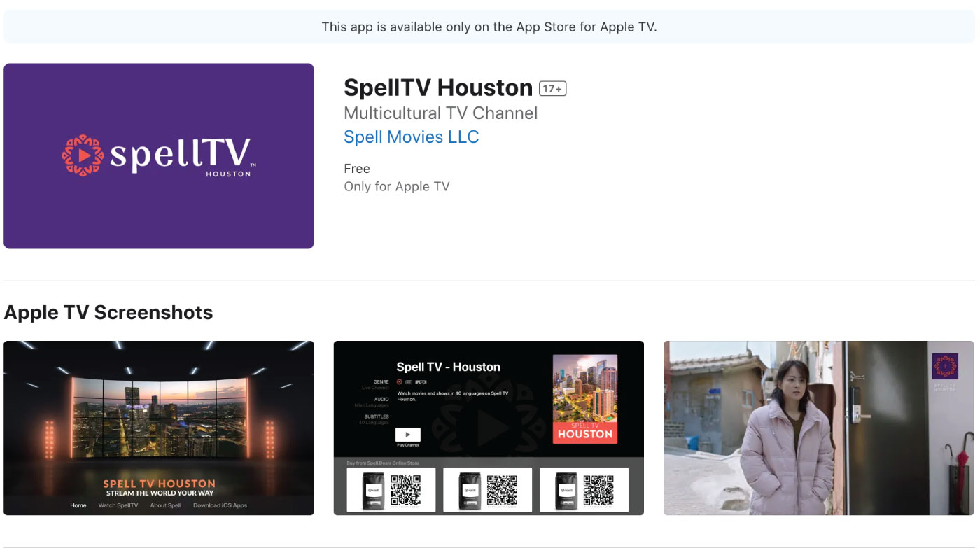Click Download iOS Apps in the first screenshot
The height and width of the screenshot is (560, 980).
pos(220,505)
